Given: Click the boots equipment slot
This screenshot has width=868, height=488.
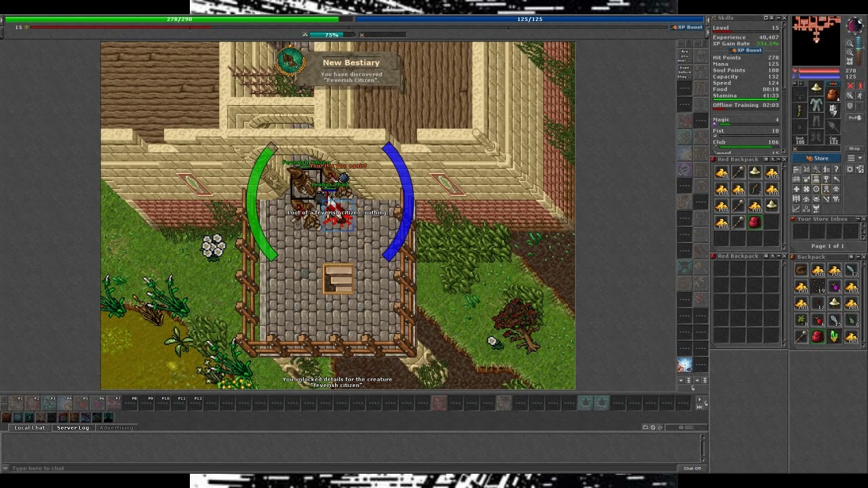Looking at the screenshot, I should [x=816, y=138].
